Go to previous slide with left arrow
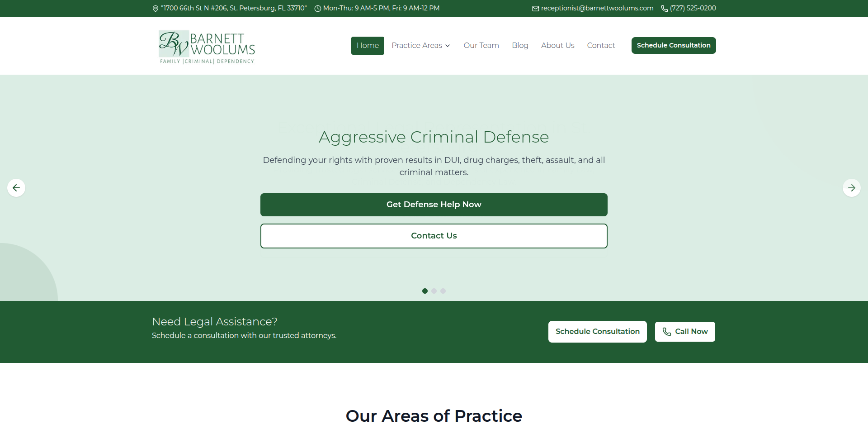Screen dimensions: 868x434 coord(16,188)
